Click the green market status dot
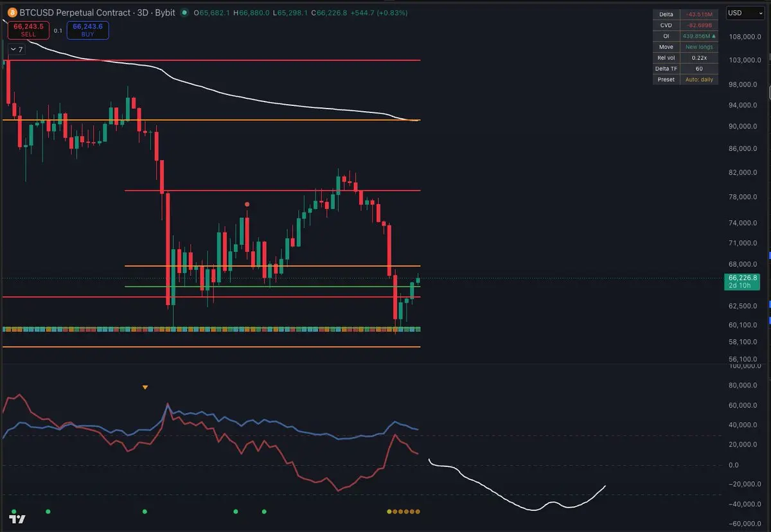771x532 pixels. [185, 13]
